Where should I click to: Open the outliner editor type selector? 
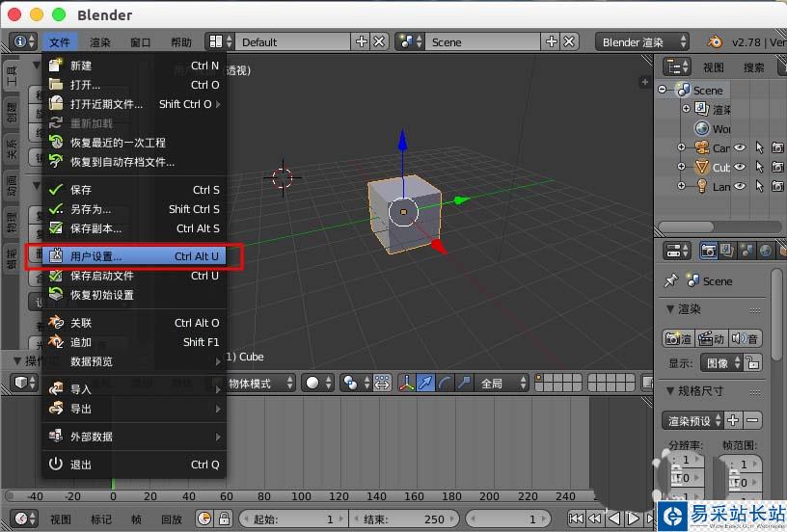click(x=677, y=66)
